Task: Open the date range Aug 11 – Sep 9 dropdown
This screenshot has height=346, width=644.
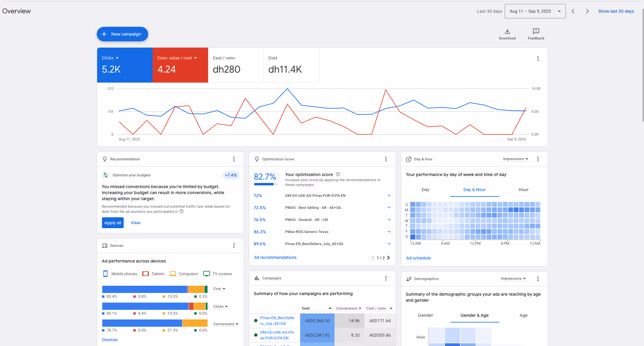Action: point(535,11)
